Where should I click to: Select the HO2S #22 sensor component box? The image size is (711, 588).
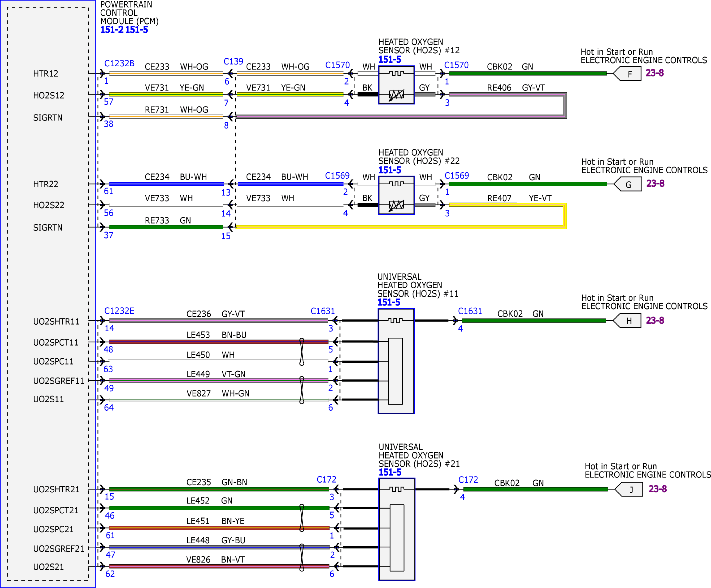click(x=396, y=195)
